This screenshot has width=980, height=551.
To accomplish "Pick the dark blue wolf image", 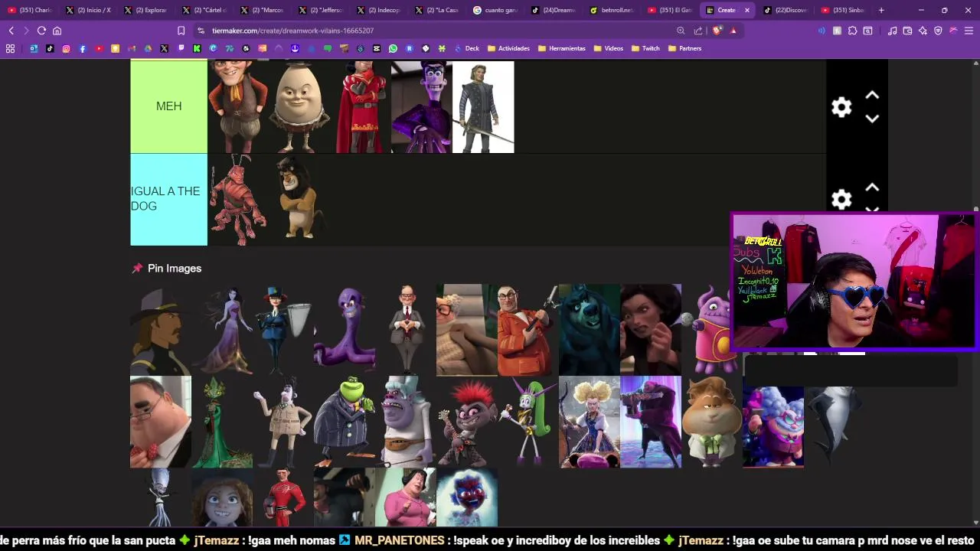I will pyautogui.click(x=590, y=330).
